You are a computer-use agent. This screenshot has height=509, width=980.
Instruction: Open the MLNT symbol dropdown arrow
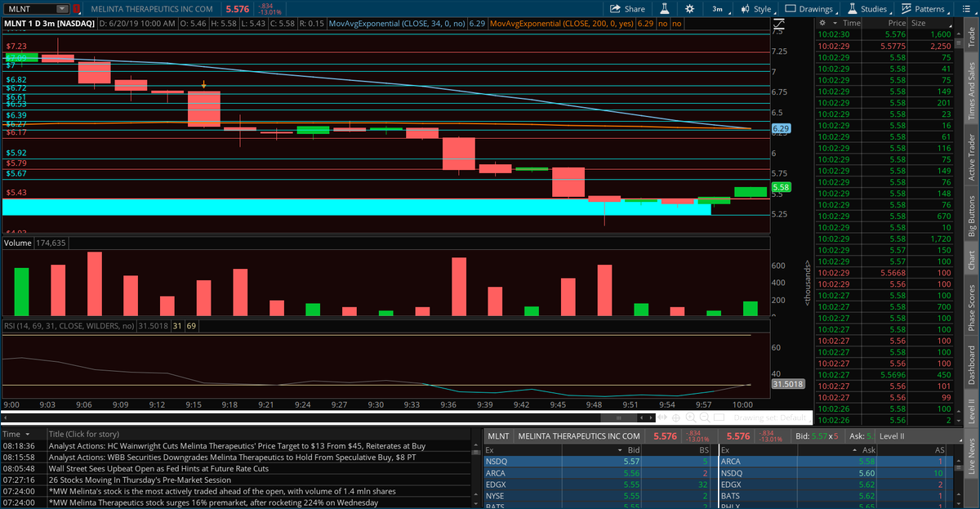(x=62, y=9)
